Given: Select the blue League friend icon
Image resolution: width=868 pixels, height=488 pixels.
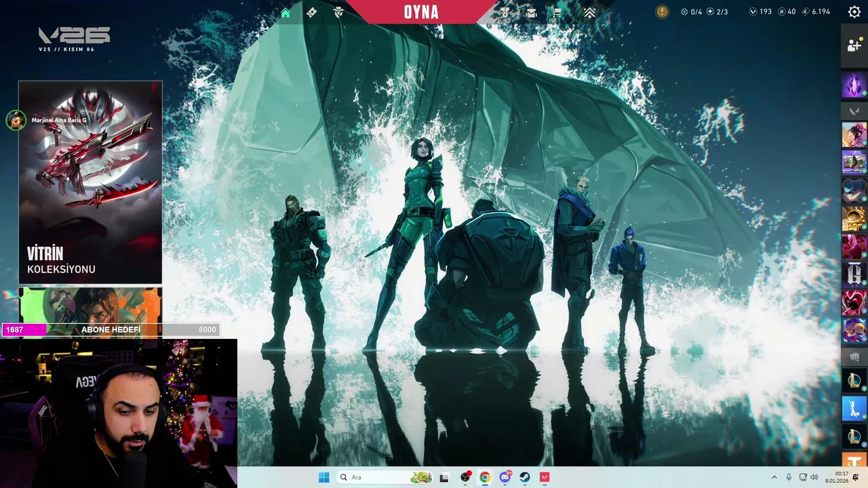Looking at the screenshot, I should click(x=854, y=409).
